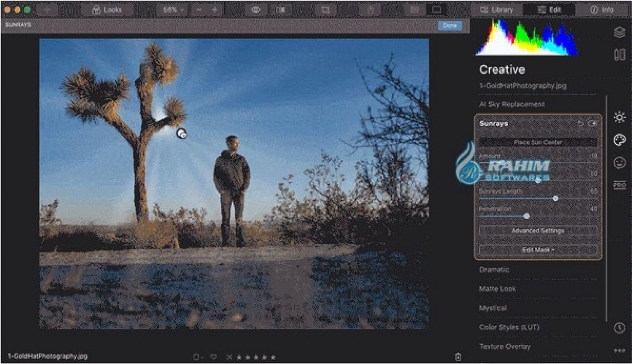The width and height of the screenshot is (632, 364).
Task: Open the Layers panel icon
Action: pos(619,32)
